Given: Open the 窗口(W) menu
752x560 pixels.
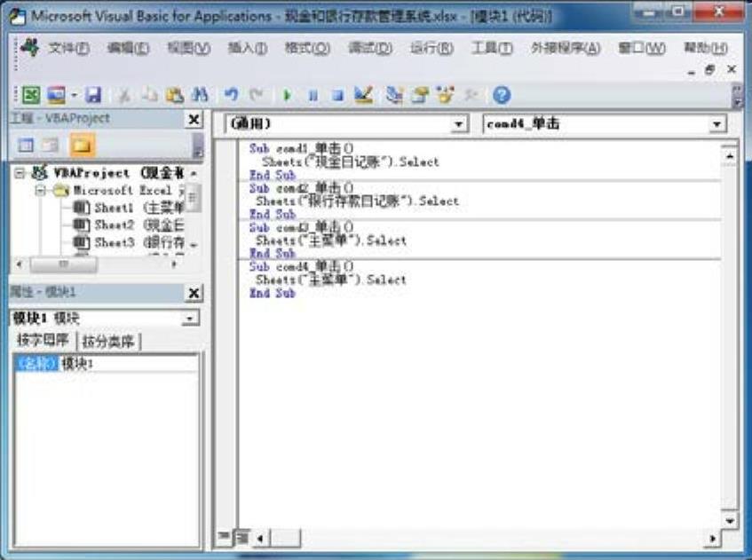Looking at the screenshot, I should pos(642,48).
